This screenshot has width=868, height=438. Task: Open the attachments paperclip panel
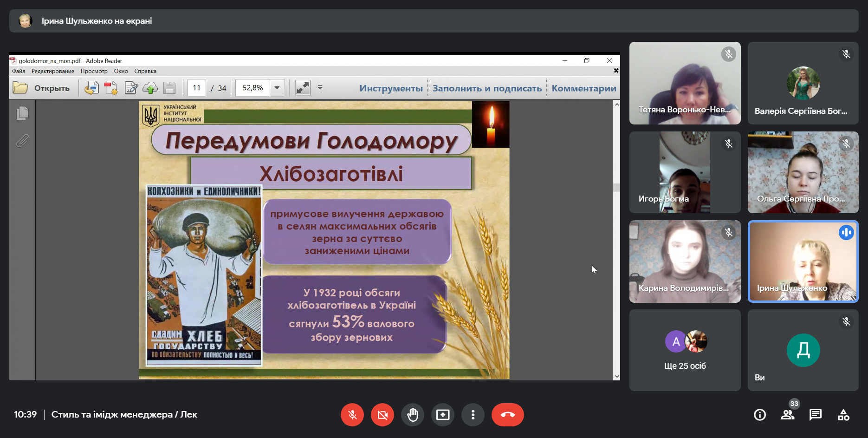pyautogui.click(x=22, y=140)
